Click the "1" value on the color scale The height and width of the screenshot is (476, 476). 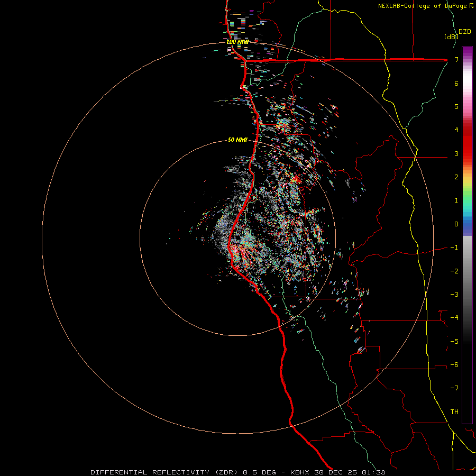coord(456,200)
